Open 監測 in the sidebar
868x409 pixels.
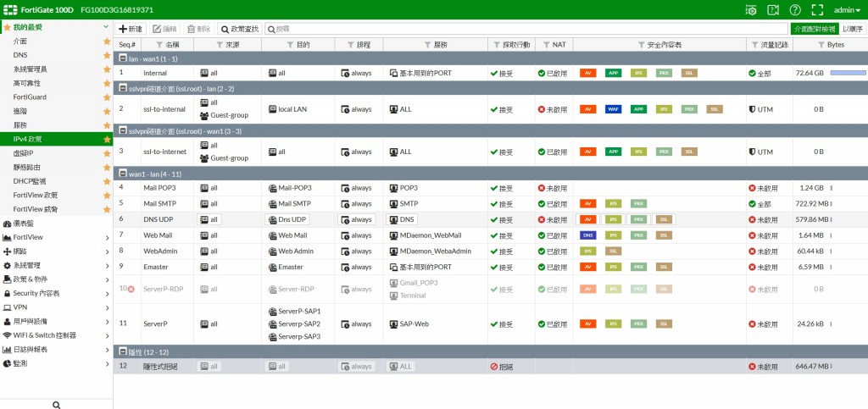coord(57,363)
